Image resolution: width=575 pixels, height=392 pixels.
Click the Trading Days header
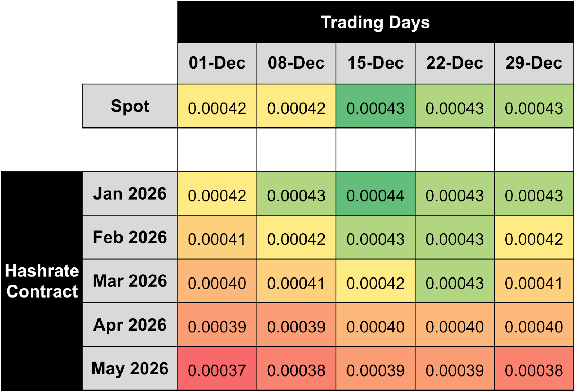click(375, 22)
